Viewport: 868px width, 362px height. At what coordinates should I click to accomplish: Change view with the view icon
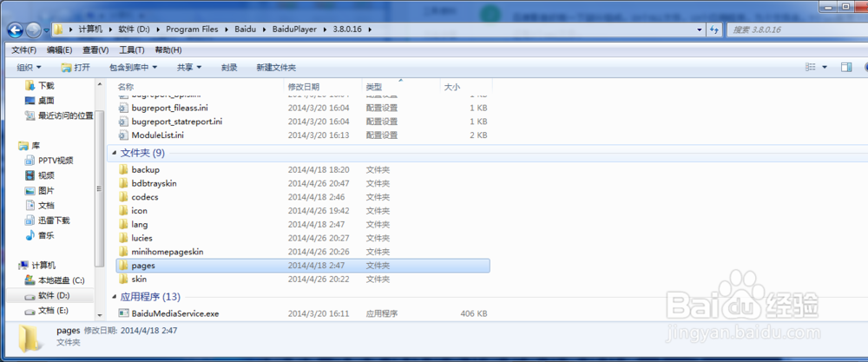pos(811,68)
